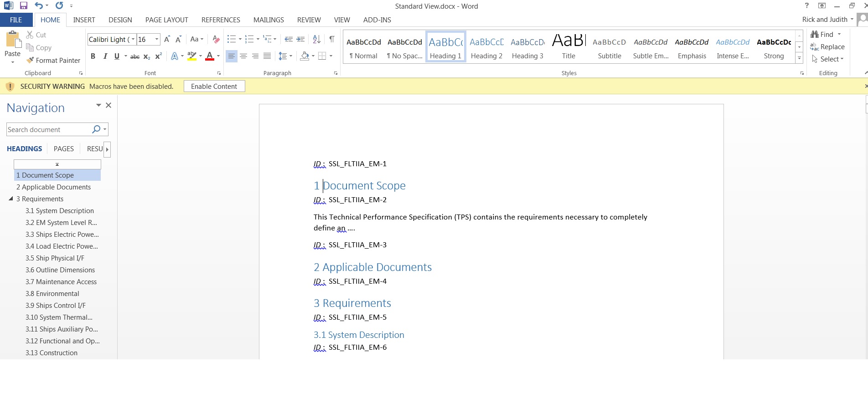Click the Save disk icon
The image size is (868, 393).
click(x=24, y=6)
